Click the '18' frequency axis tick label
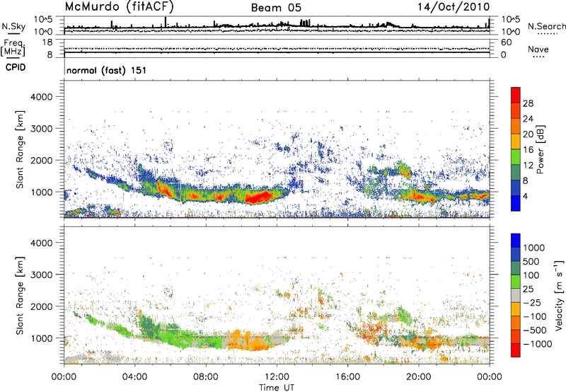The width and height of the screenshot is (566, 392). click(47, 42)
